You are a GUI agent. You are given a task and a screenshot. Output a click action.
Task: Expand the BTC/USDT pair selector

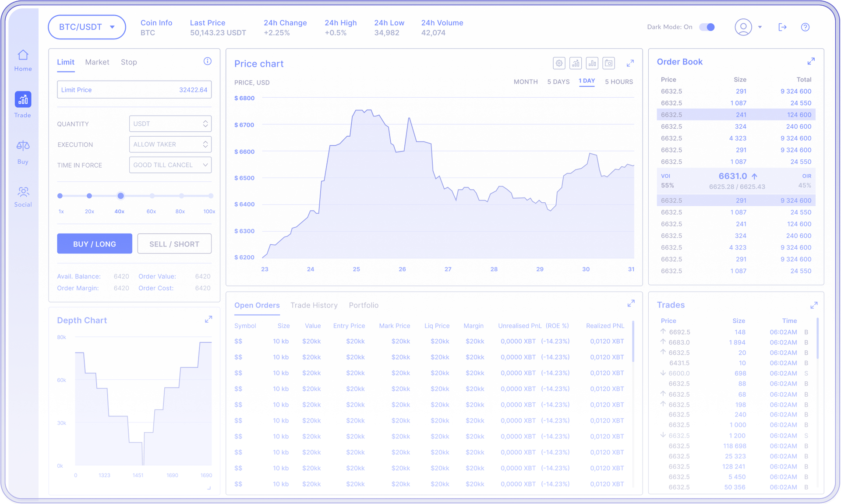coord(87,27)
